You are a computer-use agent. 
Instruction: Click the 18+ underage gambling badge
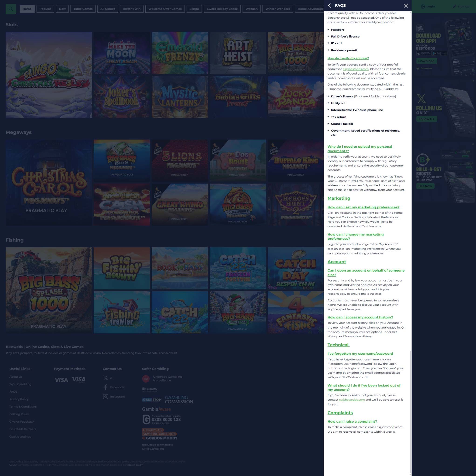point(146,379)
